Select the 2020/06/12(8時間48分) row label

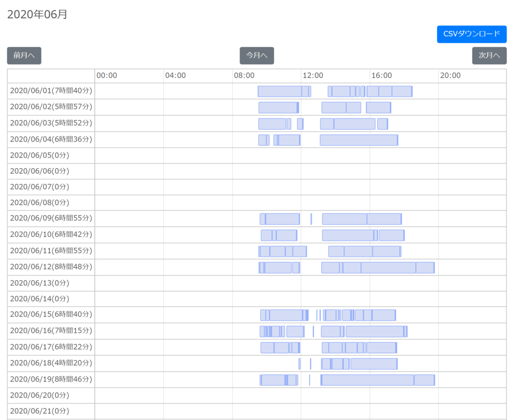pyautogui.click(x=51, y=267)
